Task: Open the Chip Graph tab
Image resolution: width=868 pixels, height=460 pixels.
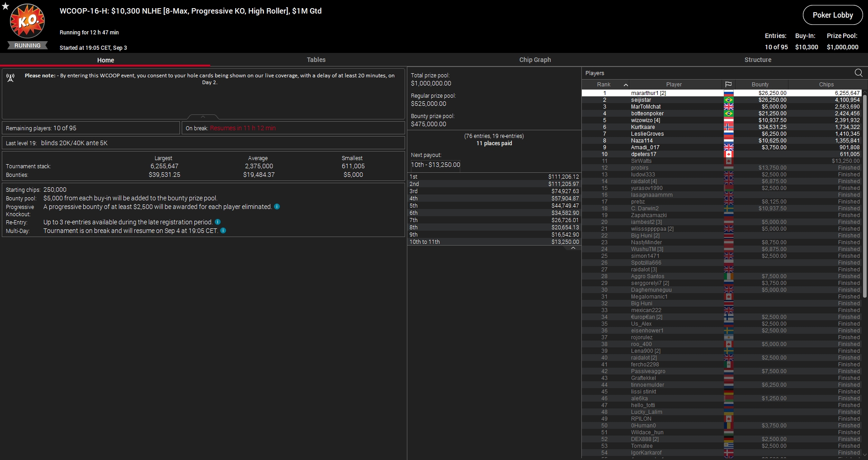Action: pos(535,60)
